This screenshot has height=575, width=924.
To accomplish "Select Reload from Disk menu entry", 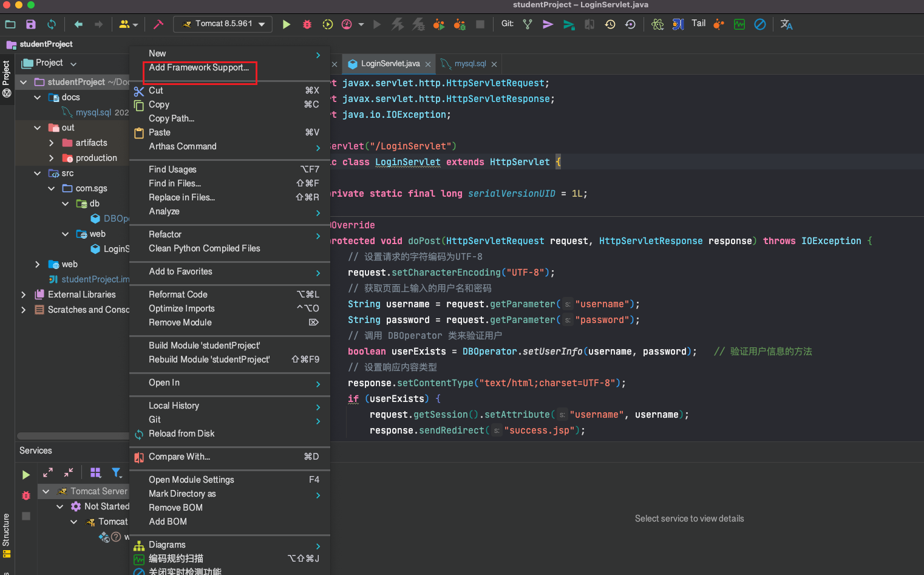I will (229, 434).
